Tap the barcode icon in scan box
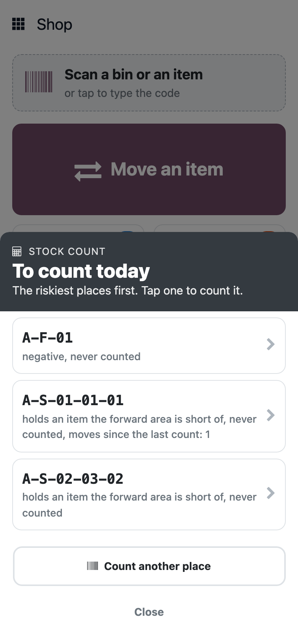 [x=39, y=82]
